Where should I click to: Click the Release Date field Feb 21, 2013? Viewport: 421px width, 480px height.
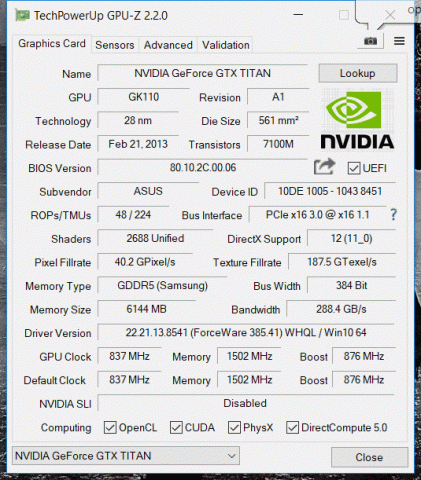138,144
